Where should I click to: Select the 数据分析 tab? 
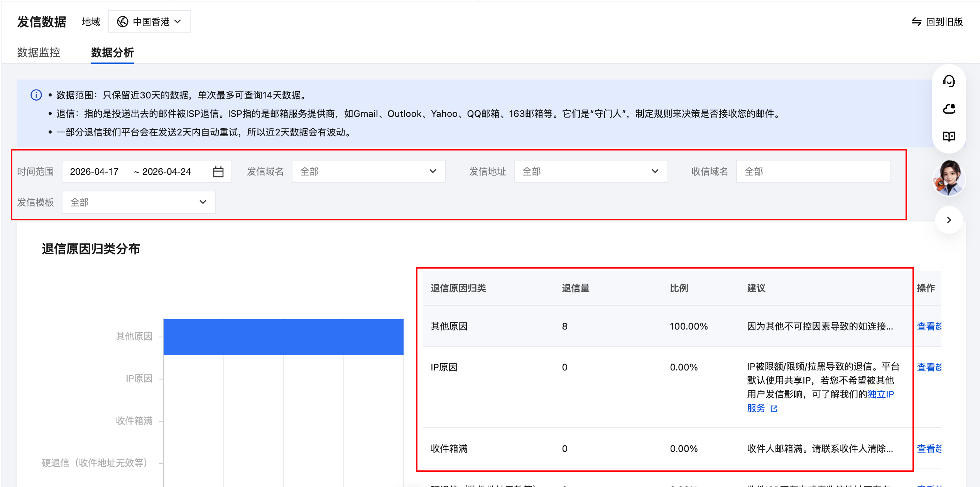click(x=113, y=52)
